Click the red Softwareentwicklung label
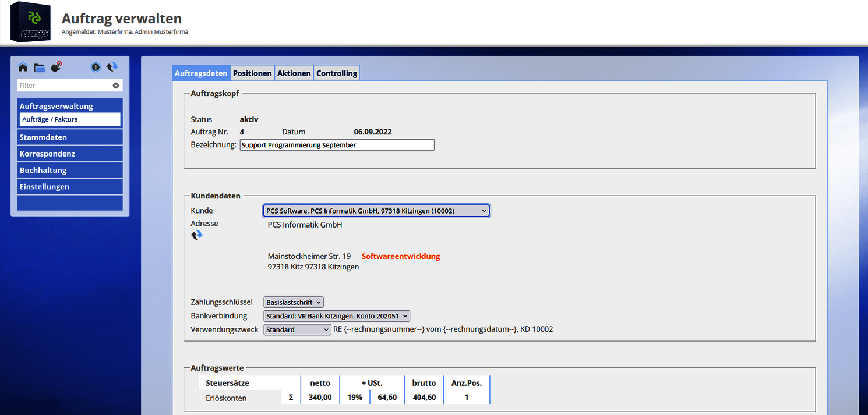Viewport: 868px width, 415px height. click(x=401, y=256)
